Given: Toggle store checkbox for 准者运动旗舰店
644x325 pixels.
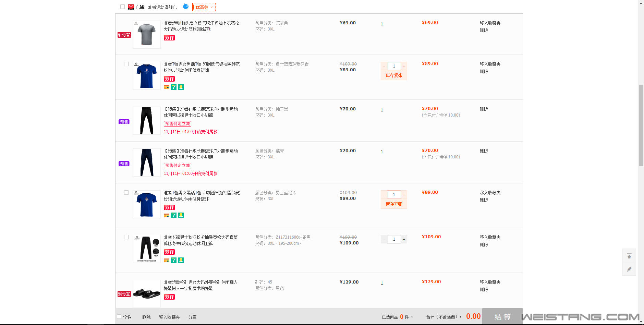Looking at the screenshot, I should [x=122, y=7].
